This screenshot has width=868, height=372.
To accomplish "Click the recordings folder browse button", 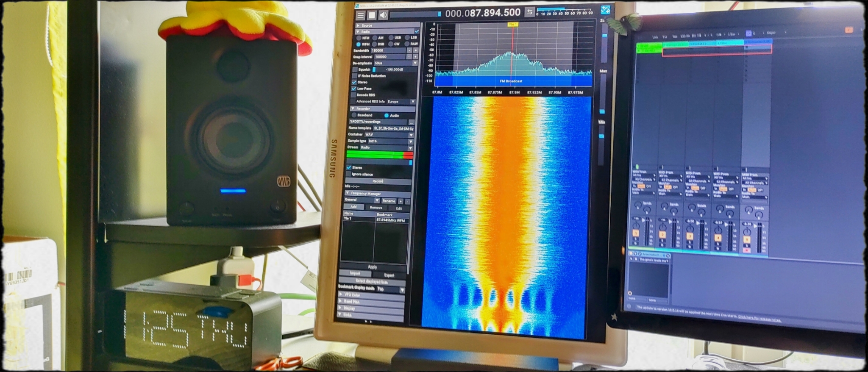I will [411, 122].
